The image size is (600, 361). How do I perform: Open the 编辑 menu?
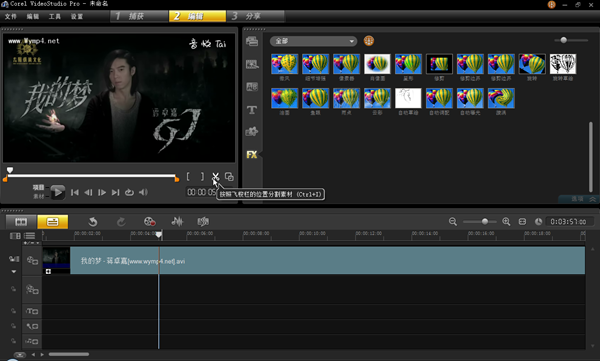[33, 16]
